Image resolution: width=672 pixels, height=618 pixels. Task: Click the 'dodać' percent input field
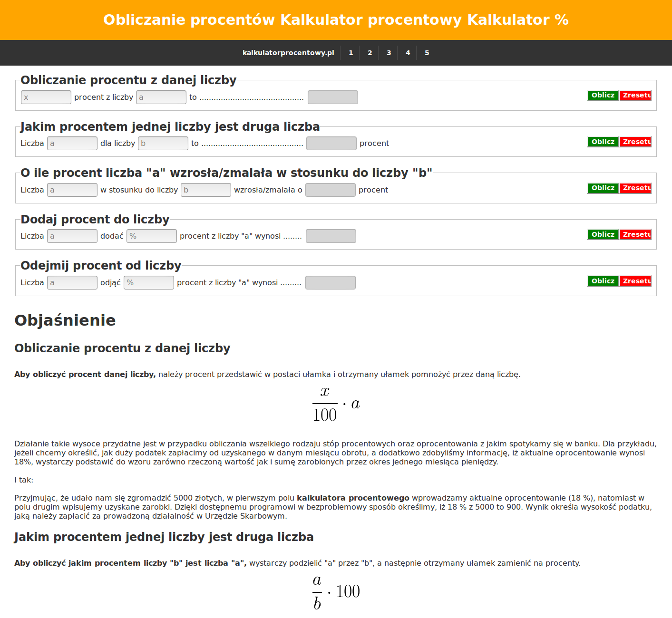152,236
